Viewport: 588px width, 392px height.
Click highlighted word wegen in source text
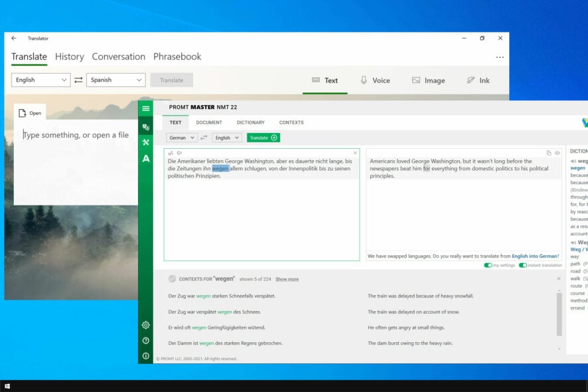coord(220,169)
